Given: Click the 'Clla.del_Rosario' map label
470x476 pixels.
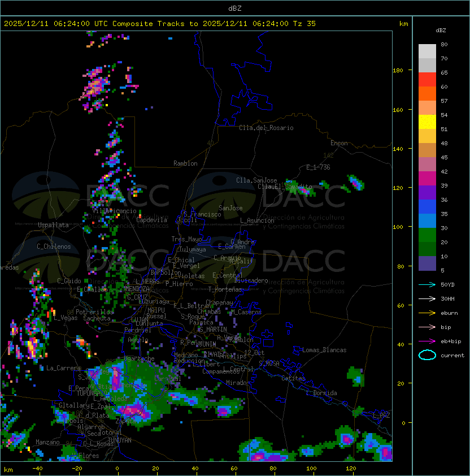Looking at the screenshot, I should (266, 128).
